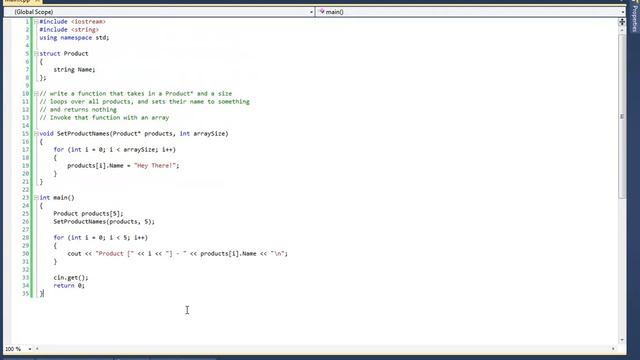Viewport: 640px width, 360px height.
Task: Collapse the comment block at line 10
Action: click(x=36, y=93)
